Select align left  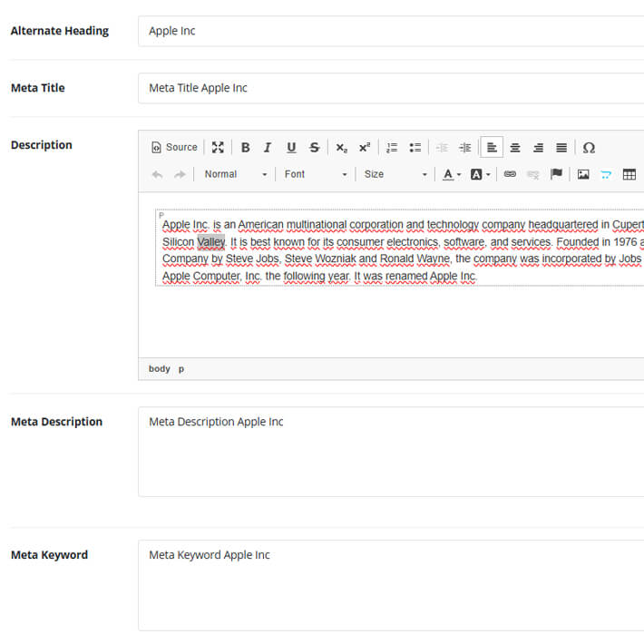pos(492,148)
